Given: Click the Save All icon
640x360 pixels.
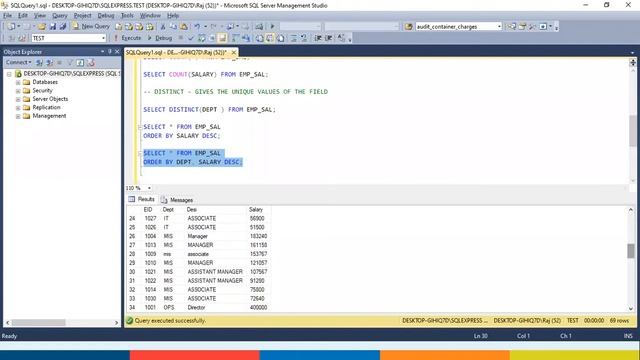Looking at the screenshot, I should [63, 27].
